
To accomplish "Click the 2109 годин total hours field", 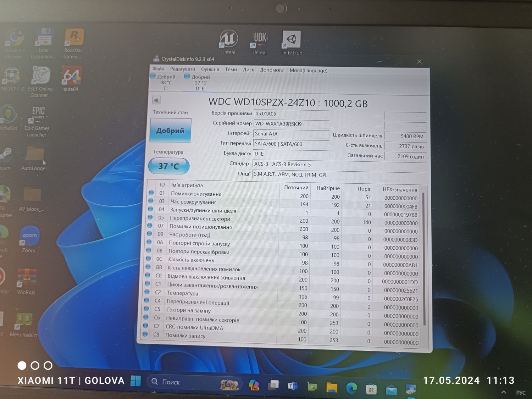I will [405, 156].
